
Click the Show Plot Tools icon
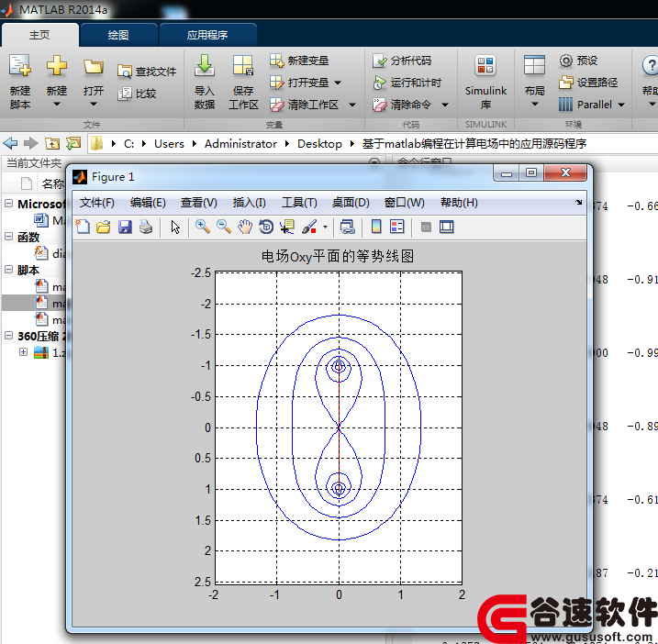click(x=447, y=227)
